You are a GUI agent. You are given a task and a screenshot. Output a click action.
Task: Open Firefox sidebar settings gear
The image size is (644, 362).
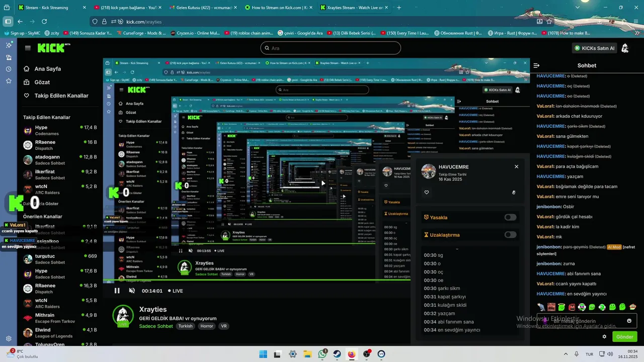9,338
